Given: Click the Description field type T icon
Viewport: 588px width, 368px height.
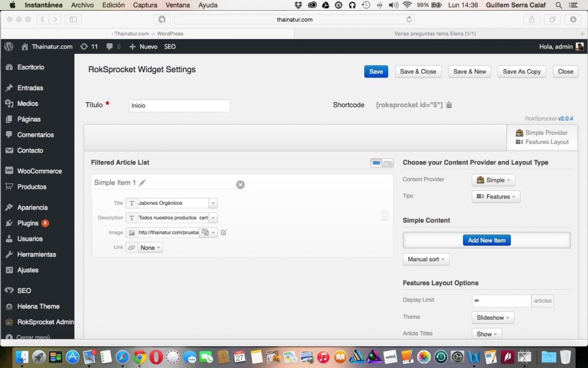Looking at the screenshot, I should (x=131, y=218).
